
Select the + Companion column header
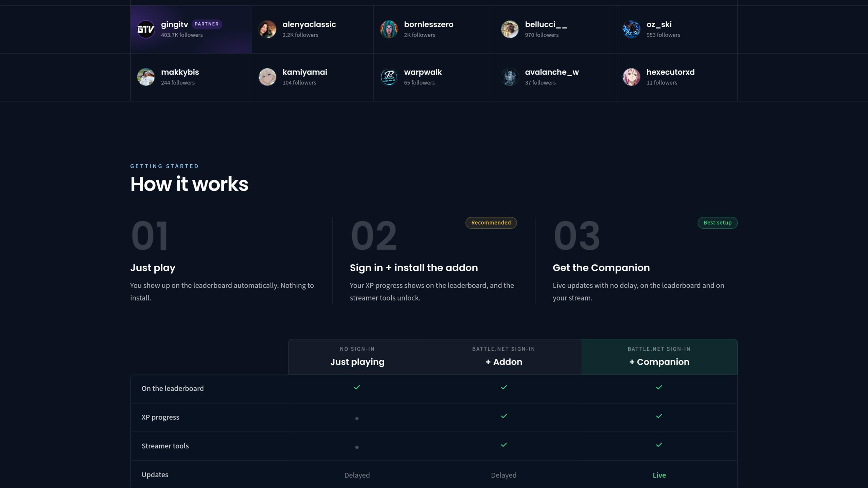pyautogui.click(x=659, y=357)
